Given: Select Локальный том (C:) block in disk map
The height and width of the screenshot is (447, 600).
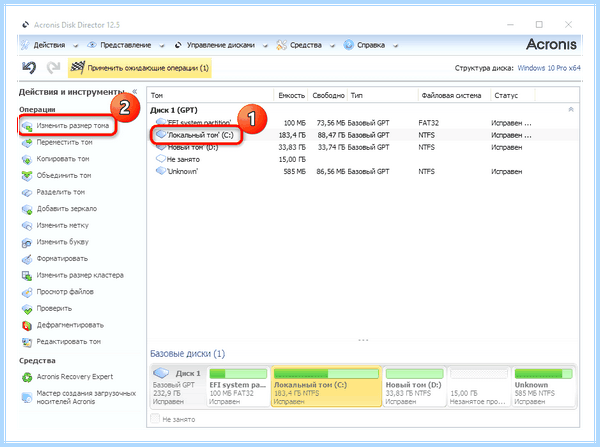Looking at the screenshot, I should [326, 387].
